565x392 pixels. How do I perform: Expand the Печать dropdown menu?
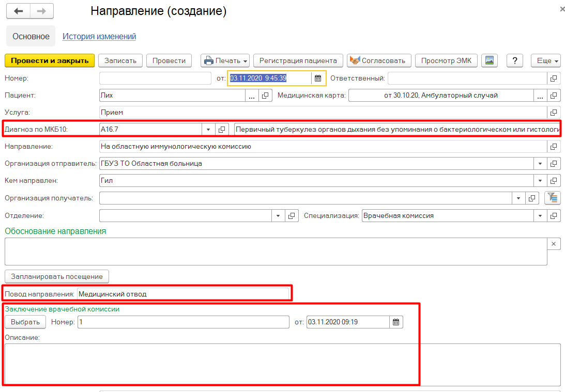pos(225,60)
